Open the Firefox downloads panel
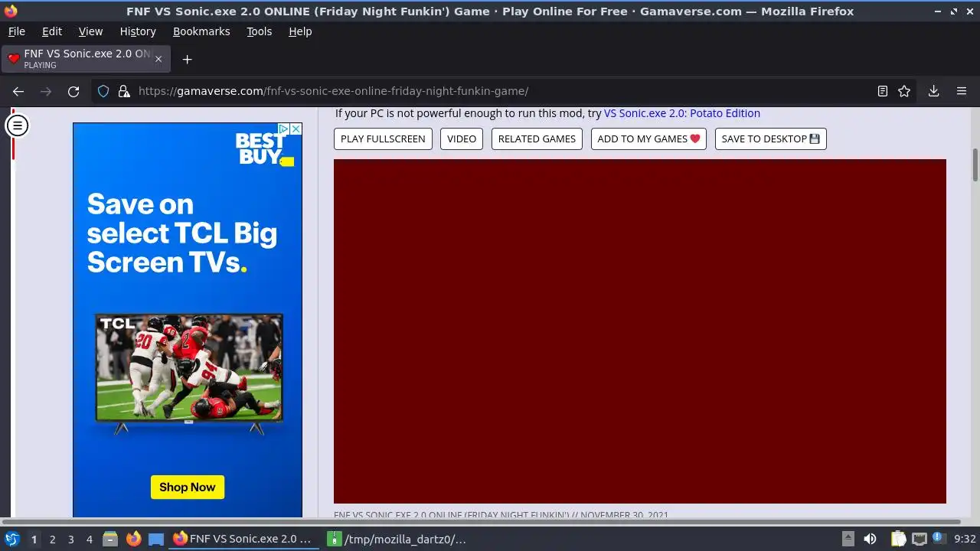 coord(934,91)
